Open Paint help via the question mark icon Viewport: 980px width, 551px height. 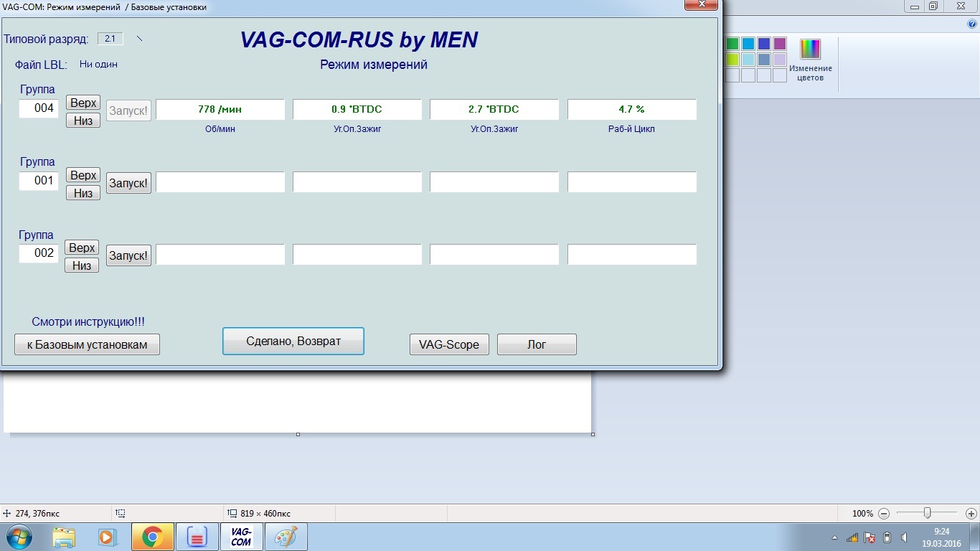[x=973, y=24]
